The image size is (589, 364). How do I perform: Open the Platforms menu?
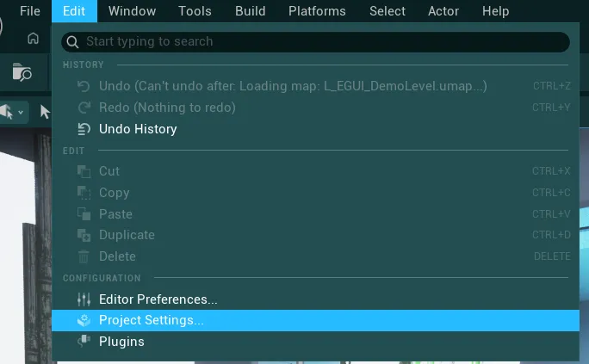pyautogui.click(x=317, y=11)
